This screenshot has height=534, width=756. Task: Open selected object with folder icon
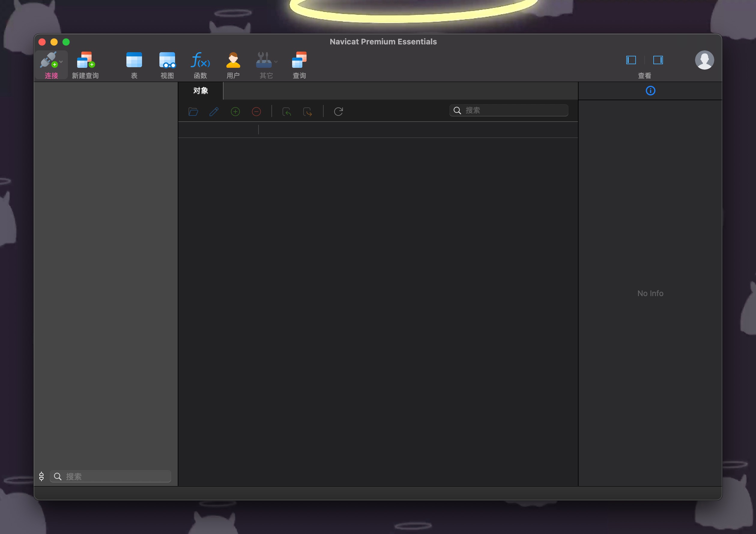[x=193, y=112]
